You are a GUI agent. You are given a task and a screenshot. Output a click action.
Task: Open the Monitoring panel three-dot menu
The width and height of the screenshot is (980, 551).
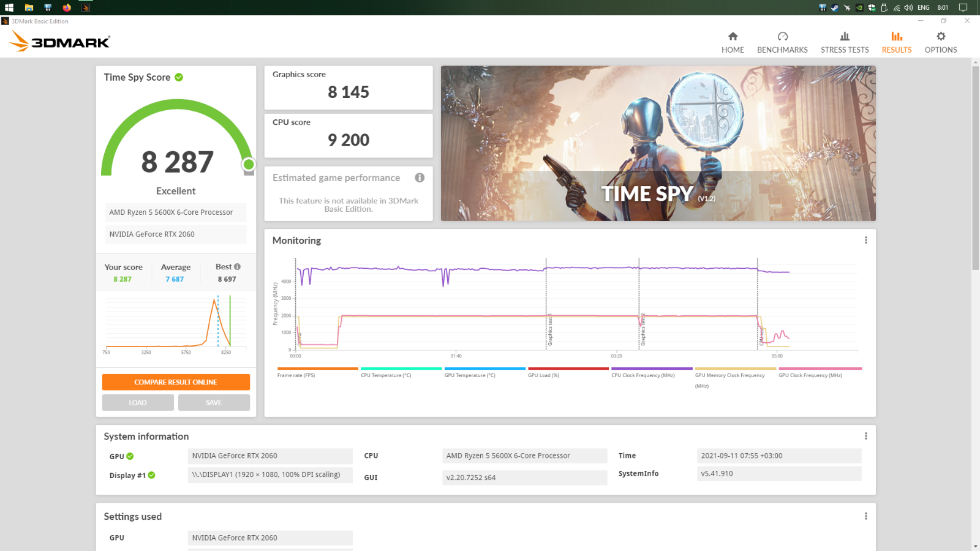coord(865,241)
